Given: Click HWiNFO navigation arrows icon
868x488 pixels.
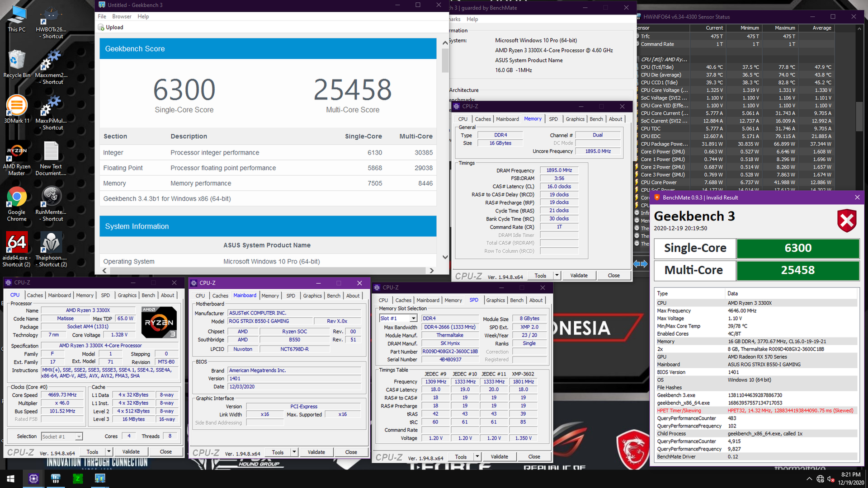Looking at the screenshot, I should pos(640,263).
